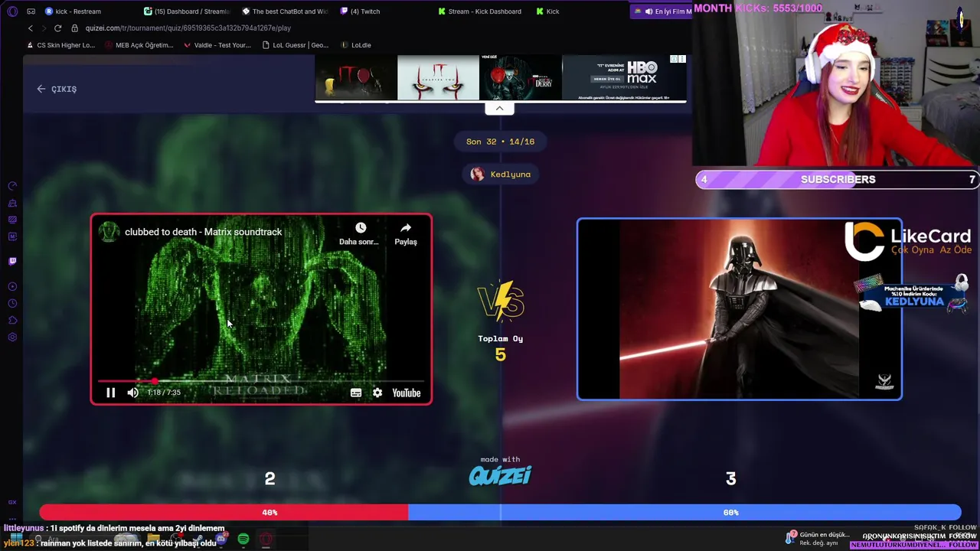Image resolution: width=980 pixels, height=551 pixels.
Task: Open the sidebar Settings gear icon
Action: 12,337
